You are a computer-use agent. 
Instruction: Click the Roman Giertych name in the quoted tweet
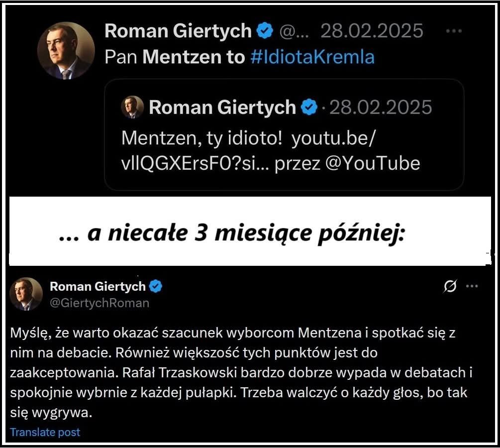click(222, 107)
